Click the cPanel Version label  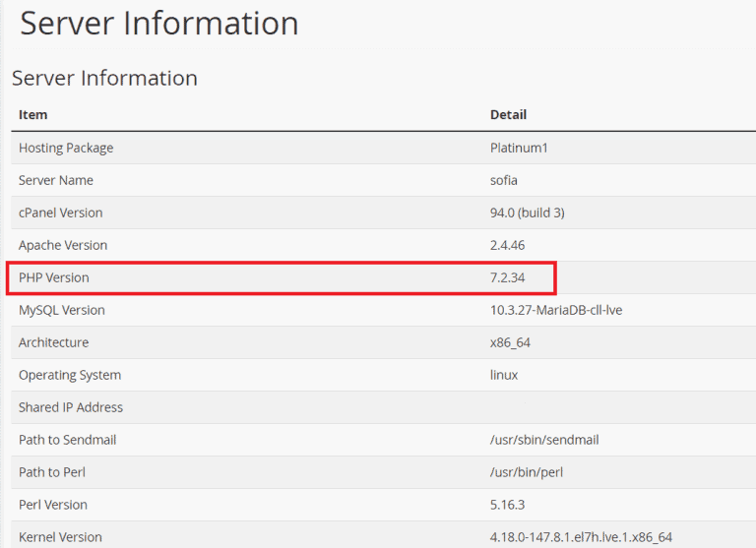point(60,213)
